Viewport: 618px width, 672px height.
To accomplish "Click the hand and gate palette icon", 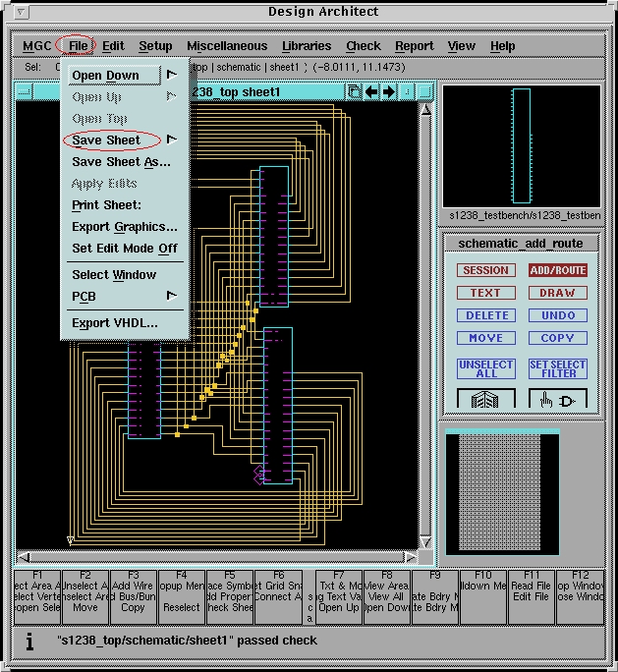I will [x=557, y=400].
